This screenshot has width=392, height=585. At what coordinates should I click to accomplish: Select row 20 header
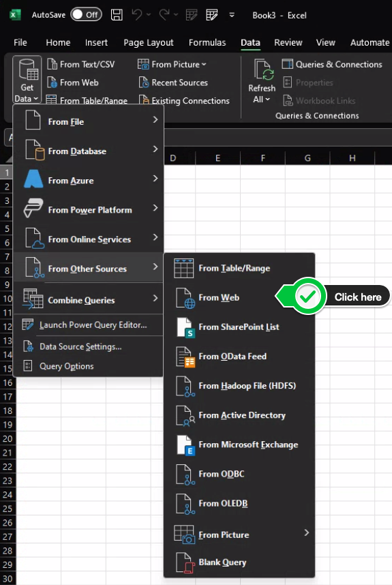coord(7,439)
